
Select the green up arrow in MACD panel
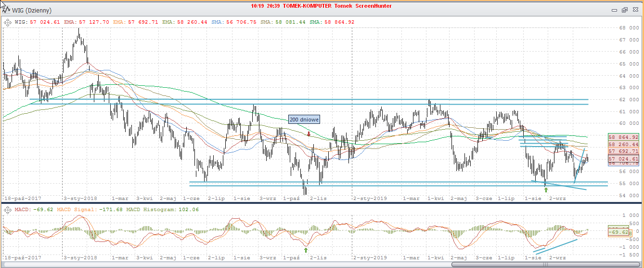pyautogui.click(x=306, y=250)
